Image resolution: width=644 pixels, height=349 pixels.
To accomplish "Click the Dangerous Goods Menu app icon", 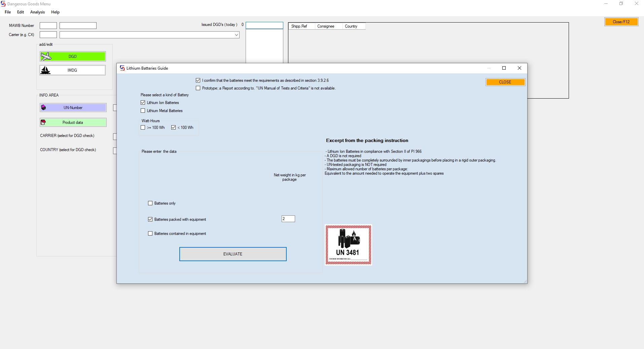I will coord(3,4).
